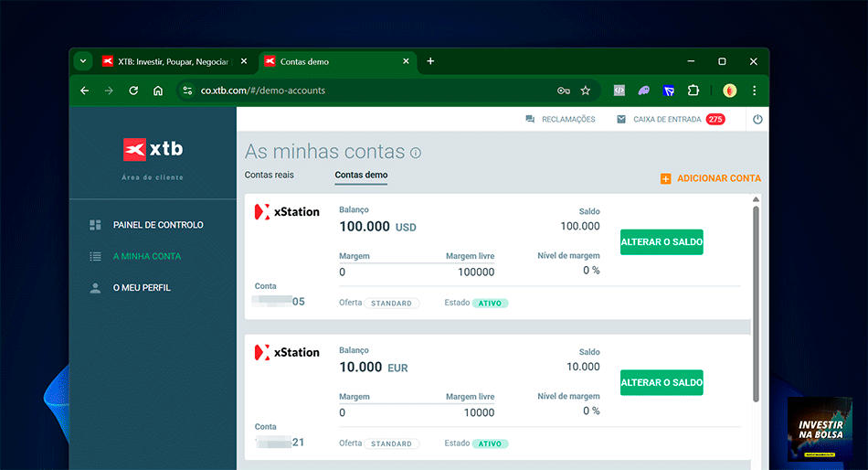
Task: Open the browser home page
Action: (x=158, y=91)
